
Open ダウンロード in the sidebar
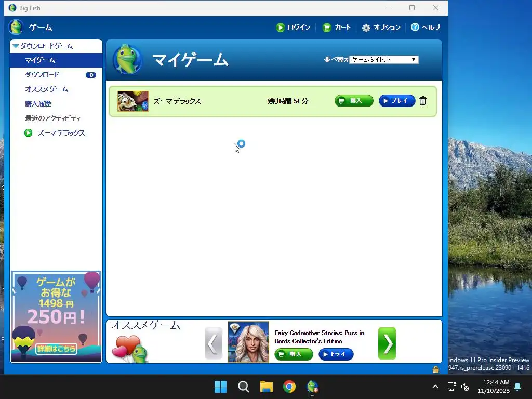tap(42, 75)
